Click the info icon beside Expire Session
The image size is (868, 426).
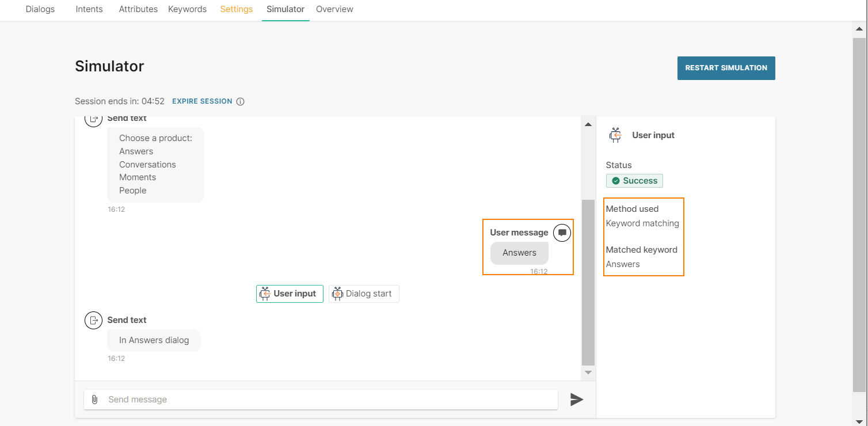pos(241,102)
